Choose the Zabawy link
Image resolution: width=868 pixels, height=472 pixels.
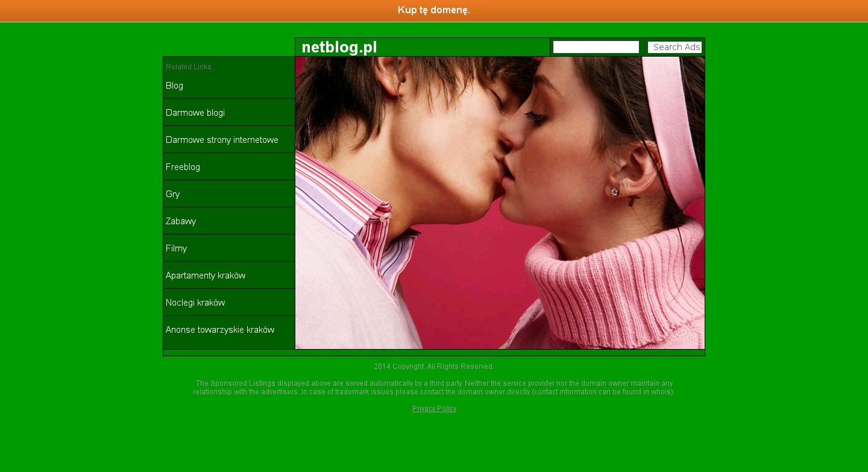[181, 221]
